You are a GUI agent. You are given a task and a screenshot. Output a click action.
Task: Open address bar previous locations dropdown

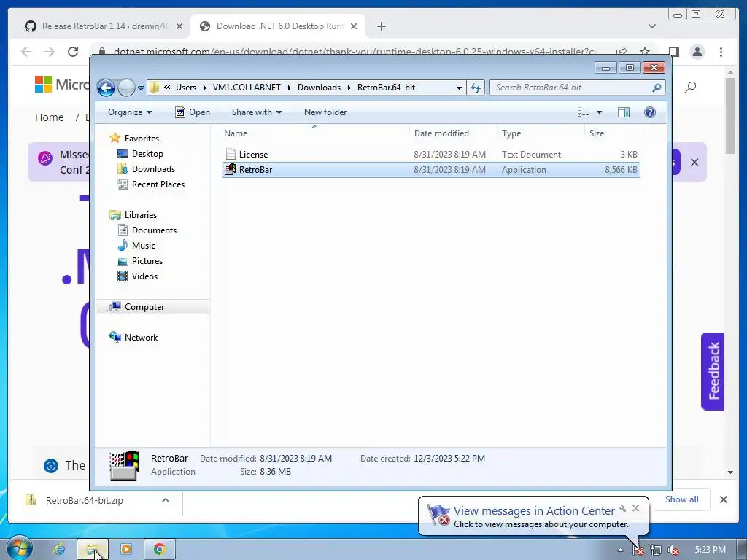point(459,87)
